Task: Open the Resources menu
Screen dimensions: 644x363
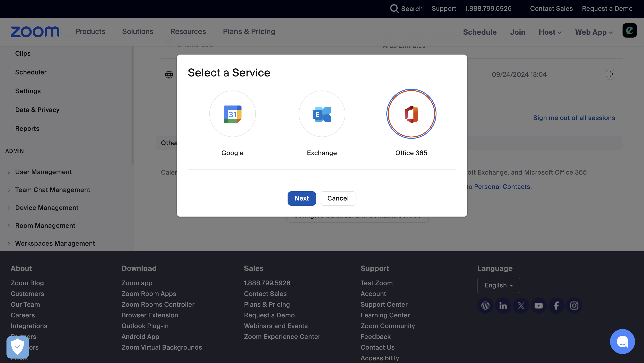Action: (x=188, y=32)
